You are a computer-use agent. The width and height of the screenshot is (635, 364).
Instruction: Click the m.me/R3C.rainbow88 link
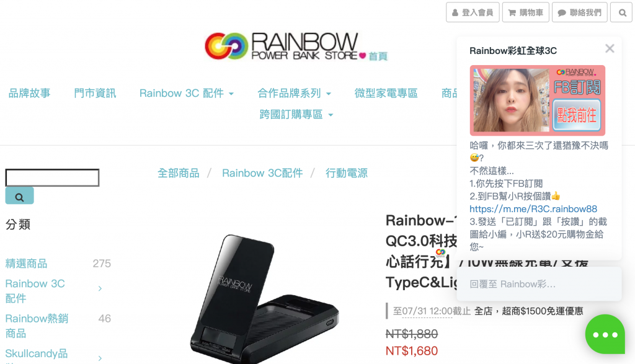coord(533,209)
